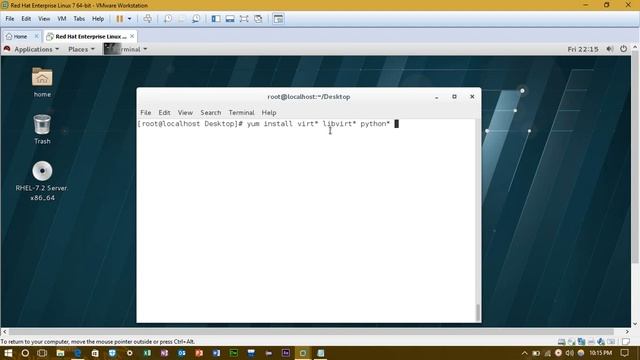This screenshot has height=360, width=640.
Task: Open the terminal View menu
Action: coord(185,112)
